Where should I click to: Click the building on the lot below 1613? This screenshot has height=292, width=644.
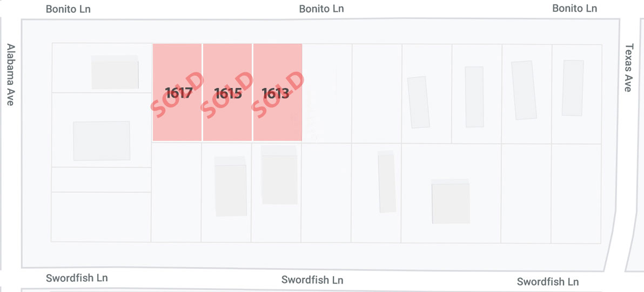pyautogui.click(x=279, y=175)
